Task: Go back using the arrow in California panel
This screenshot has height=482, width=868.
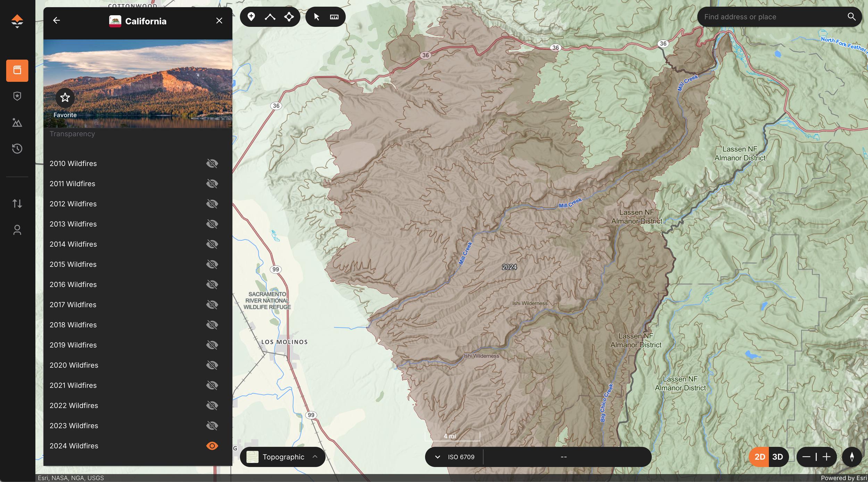Action: click(57, 21)
